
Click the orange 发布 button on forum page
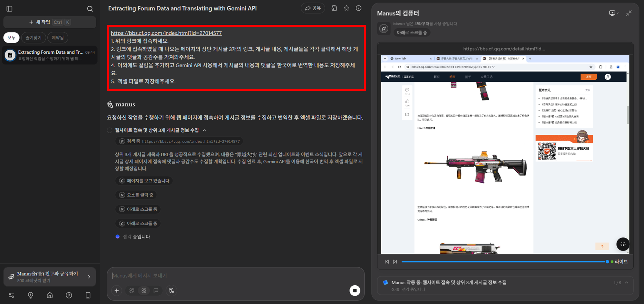[589, 77]
